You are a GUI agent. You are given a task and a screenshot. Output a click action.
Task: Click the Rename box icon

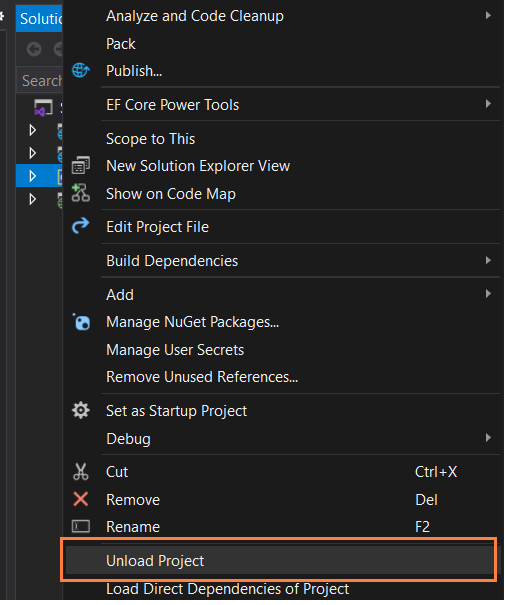[x=81, y=526]
